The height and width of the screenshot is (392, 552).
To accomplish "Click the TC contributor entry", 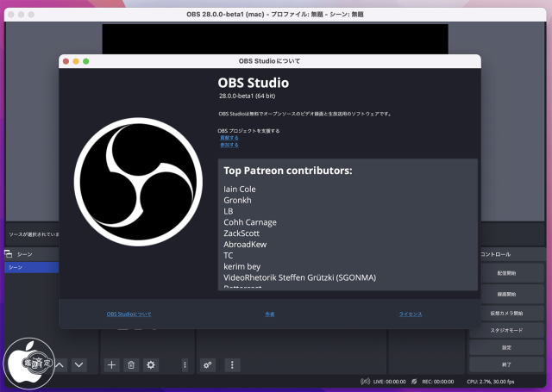I will coord(229,256).
